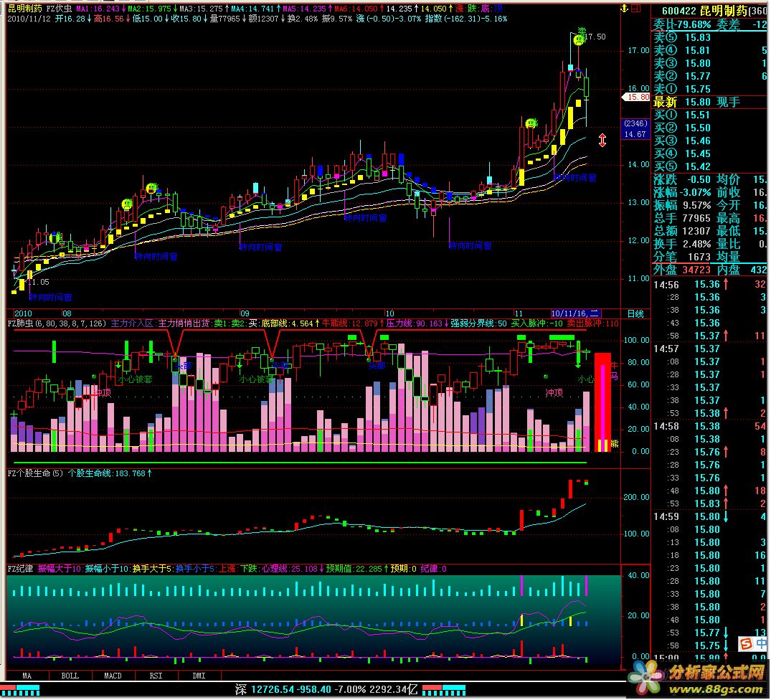Click the 分笔 1673 row

tap(682, 257)
